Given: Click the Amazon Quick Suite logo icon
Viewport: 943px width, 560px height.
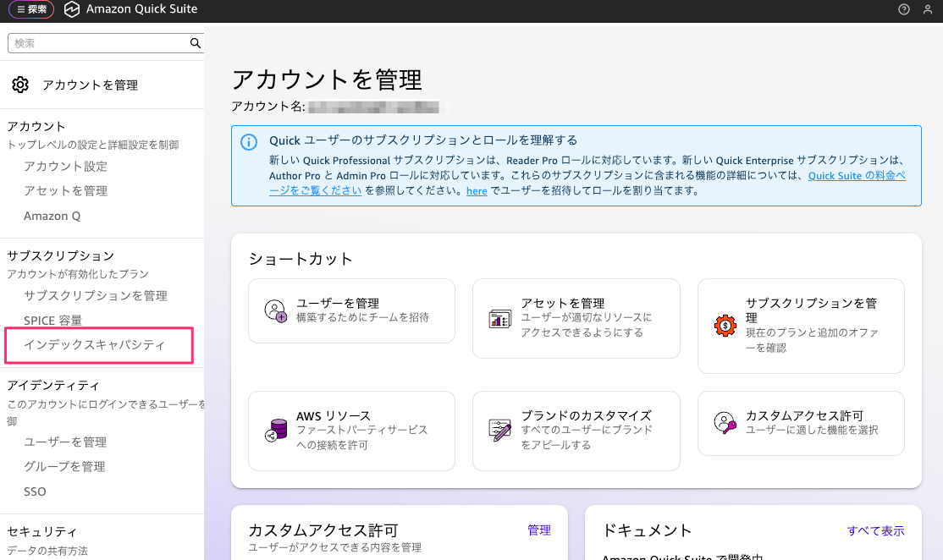Looking at the screenshot, I should click(72, 10).
